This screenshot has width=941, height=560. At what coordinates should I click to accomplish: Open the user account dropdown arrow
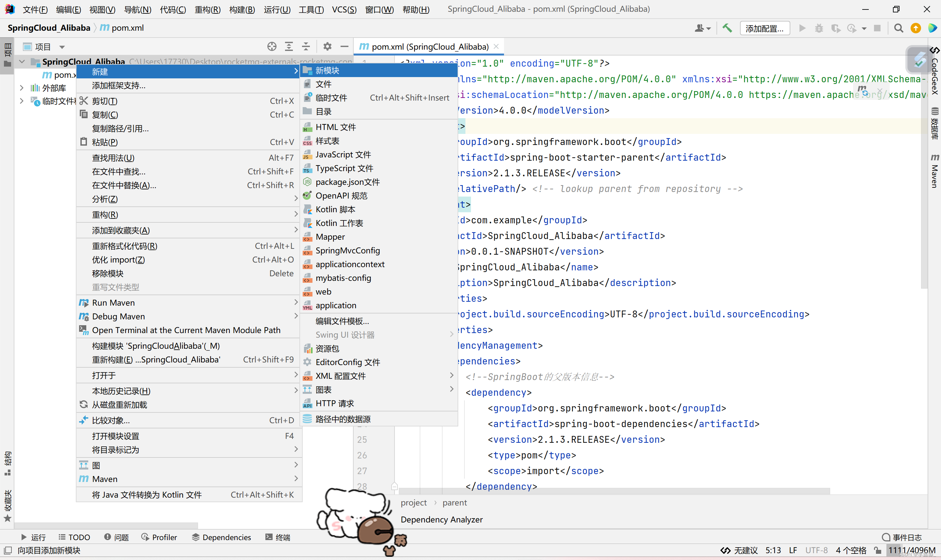pyautogui.click(x=709, y=28)
